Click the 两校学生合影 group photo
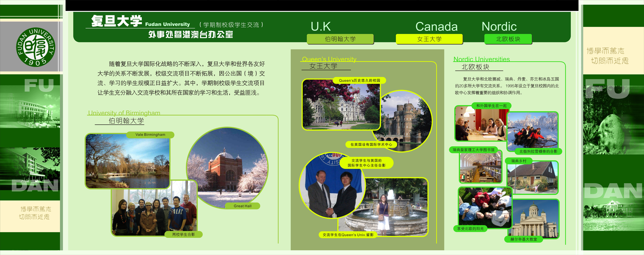The width and height of the screenshot is (644, 255). (154, 212)
